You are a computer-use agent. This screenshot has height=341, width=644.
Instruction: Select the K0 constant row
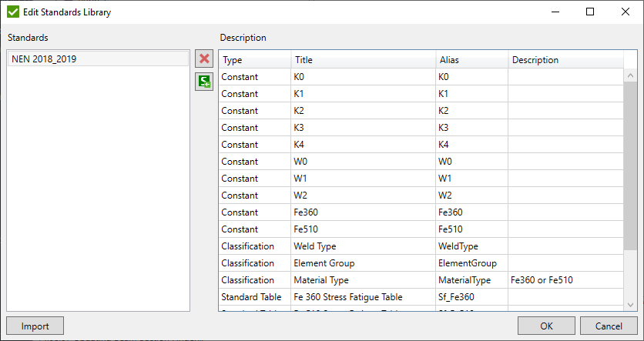pos(364,77)
